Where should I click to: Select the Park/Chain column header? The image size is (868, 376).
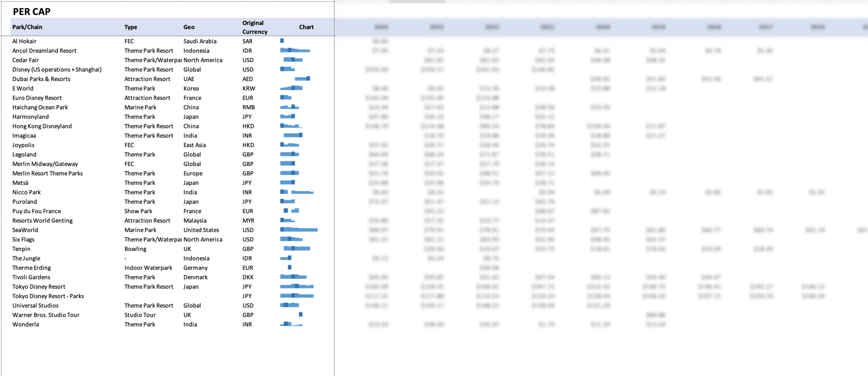pyautogui.click(x=27, y=27)
